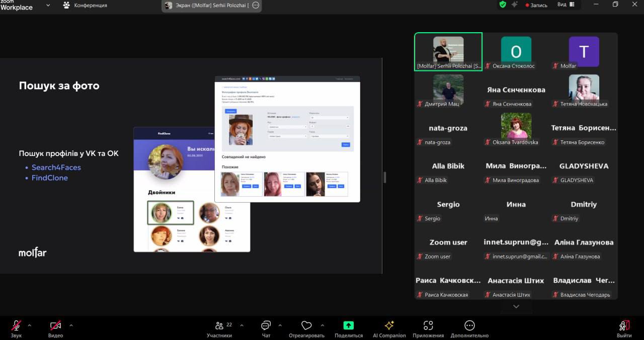Click the Zoom Workplace logo
Viewport: 644px width, 340px height.
(x=17, y=5)
